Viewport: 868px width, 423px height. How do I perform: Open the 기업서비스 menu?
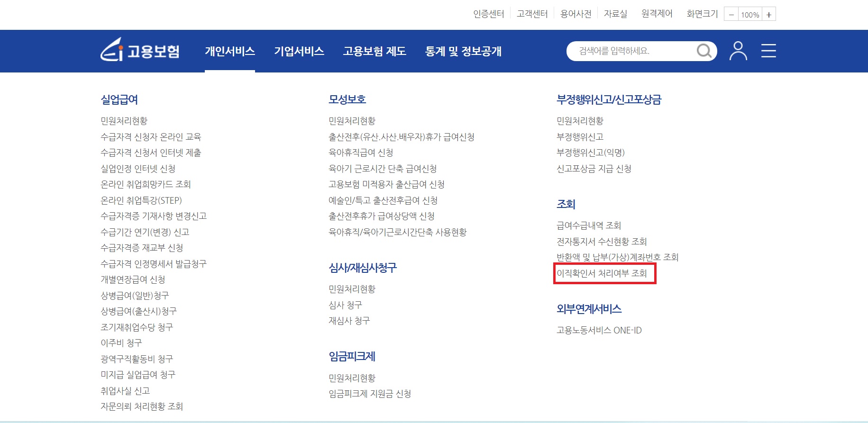tap(299, 51)
